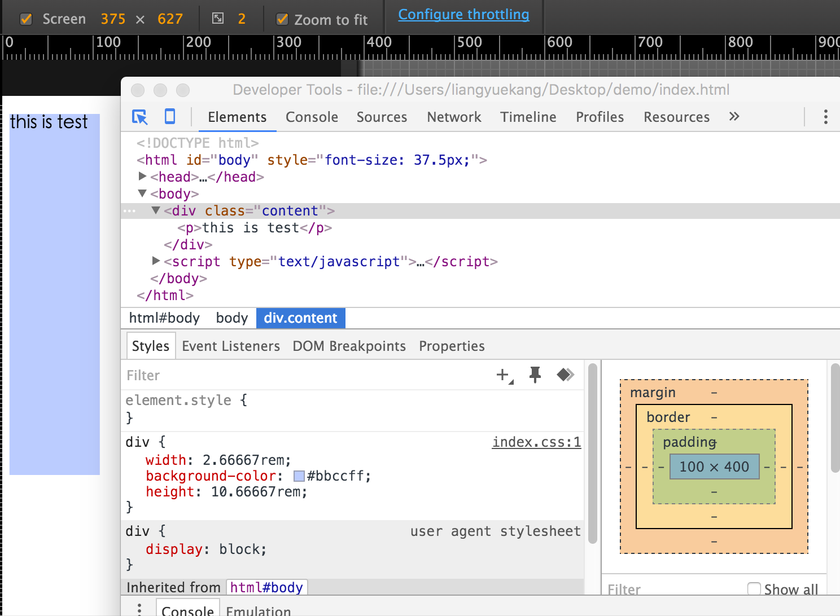This screenshot has height=616, width=840.
Task: Click the element.style rule header
Action: [186, 401]
